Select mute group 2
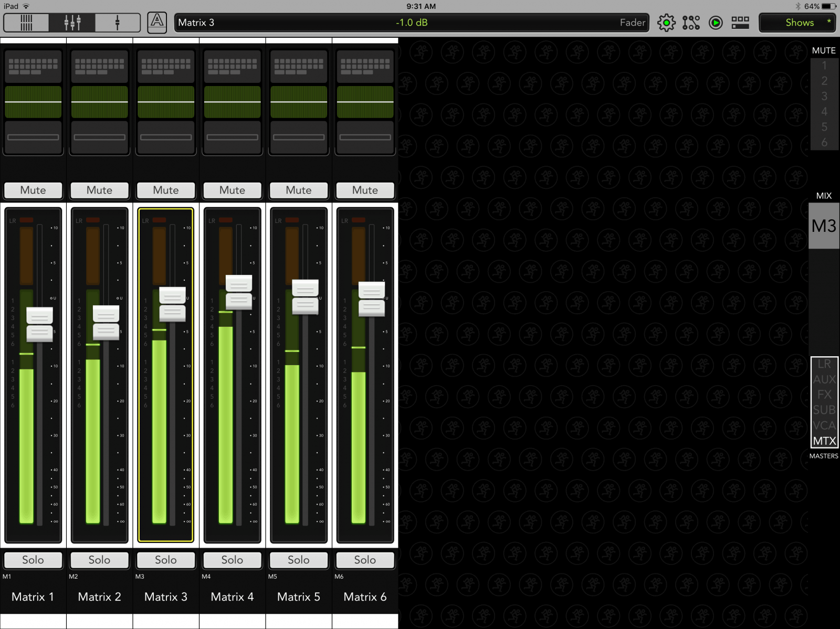 [824, 81]
